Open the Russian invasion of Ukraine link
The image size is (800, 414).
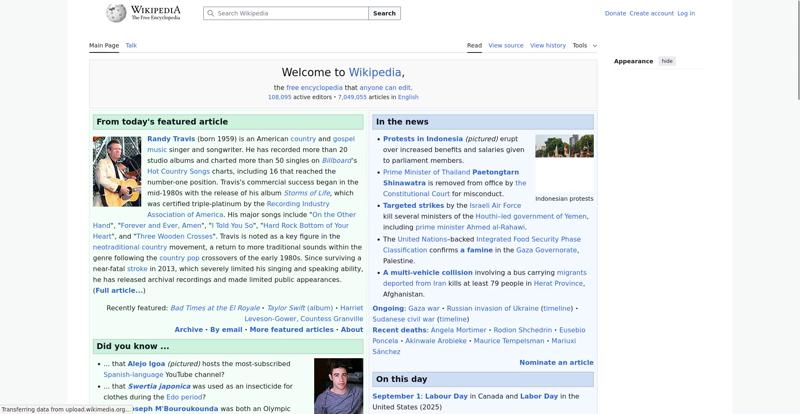(492, 308)
